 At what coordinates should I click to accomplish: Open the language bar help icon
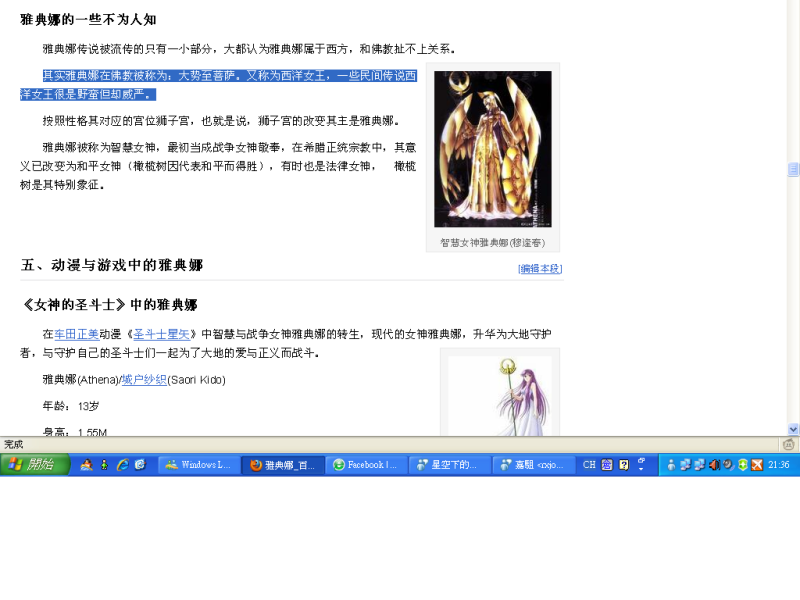(624, 465)
